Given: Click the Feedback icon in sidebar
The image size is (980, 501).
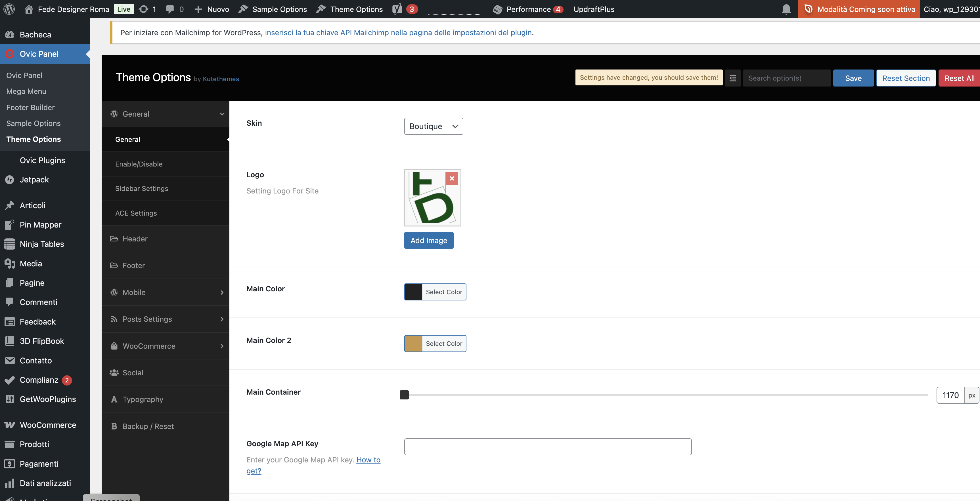Looking at the screenshot, I should (x=10, y=322).
